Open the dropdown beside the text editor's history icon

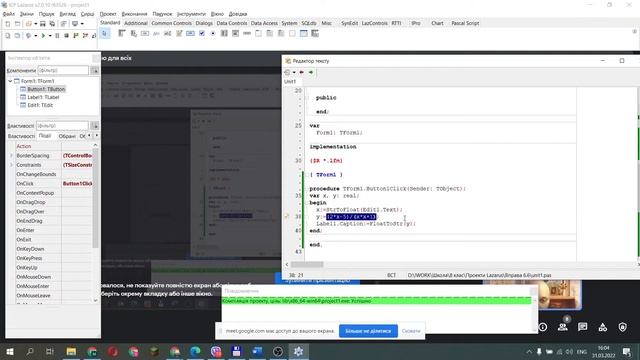(294, 72)
